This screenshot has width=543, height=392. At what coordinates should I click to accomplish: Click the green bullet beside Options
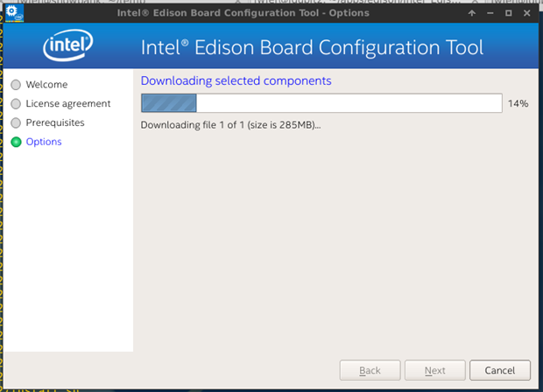point(16,142)
